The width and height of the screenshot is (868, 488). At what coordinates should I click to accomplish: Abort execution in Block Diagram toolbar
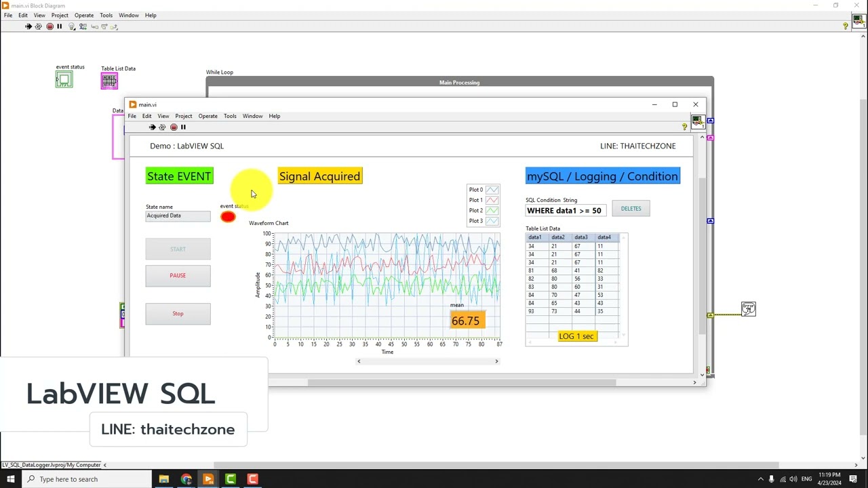tap(50, 26)
